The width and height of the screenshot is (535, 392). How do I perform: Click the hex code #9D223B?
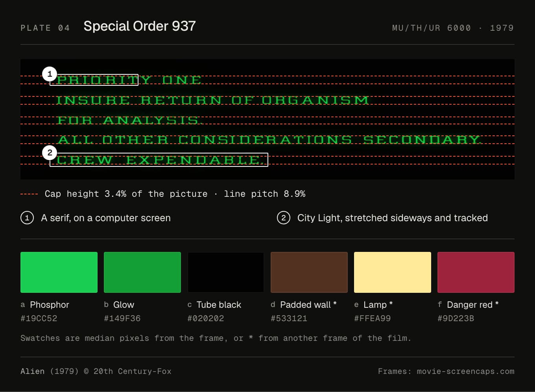tap(456, 318)
